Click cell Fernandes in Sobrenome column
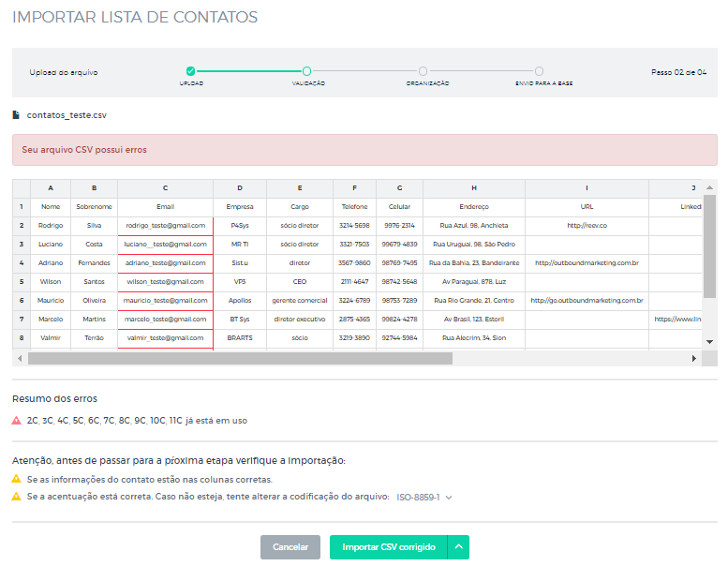728x566 pixels. click(94, 262)
